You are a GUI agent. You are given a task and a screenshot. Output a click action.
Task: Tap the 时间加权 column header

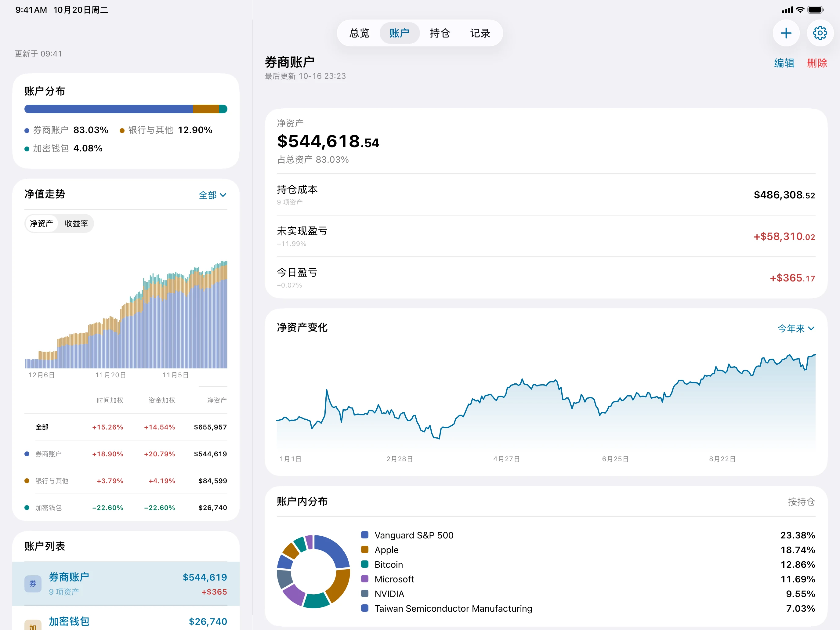point(110,400)
